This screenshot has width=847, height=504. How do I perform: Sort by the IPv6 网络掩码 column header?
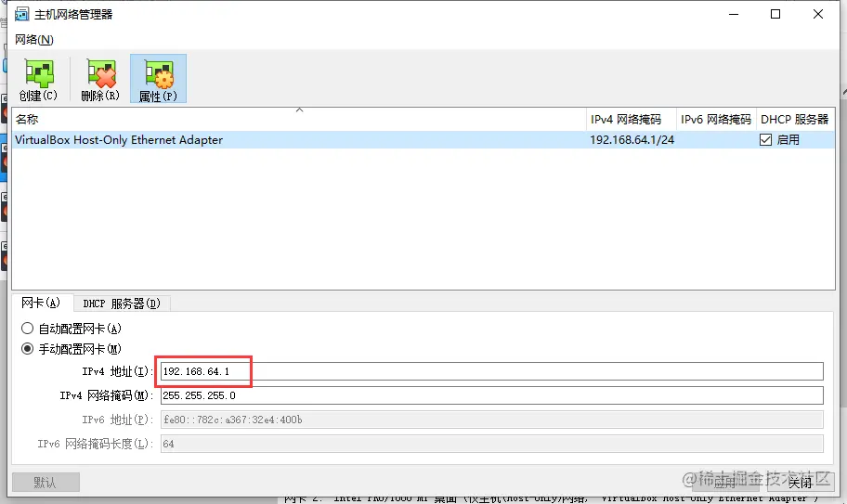716,119
